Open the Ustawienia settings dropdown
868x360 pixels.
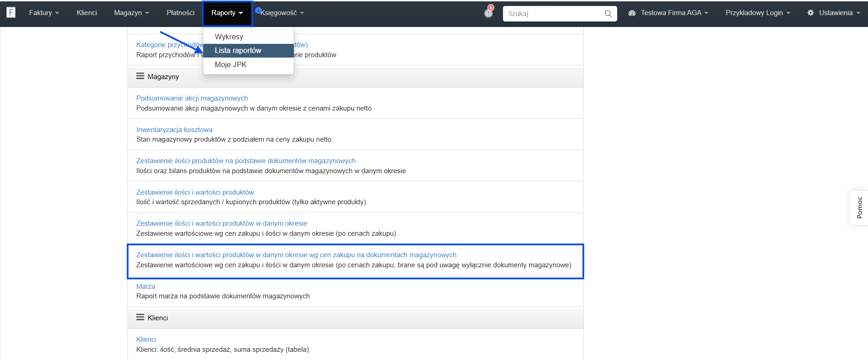pos(839,13)
